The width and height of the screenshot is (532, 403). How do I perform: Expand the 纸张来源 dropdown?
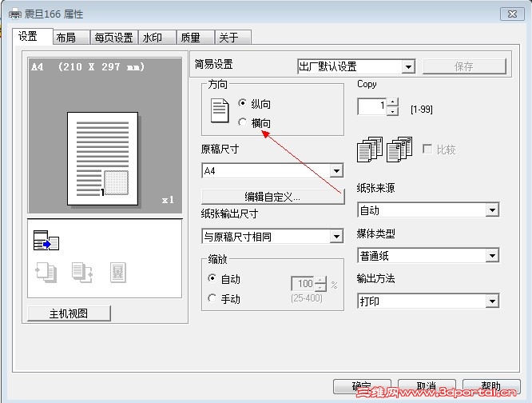click(428, 210)
